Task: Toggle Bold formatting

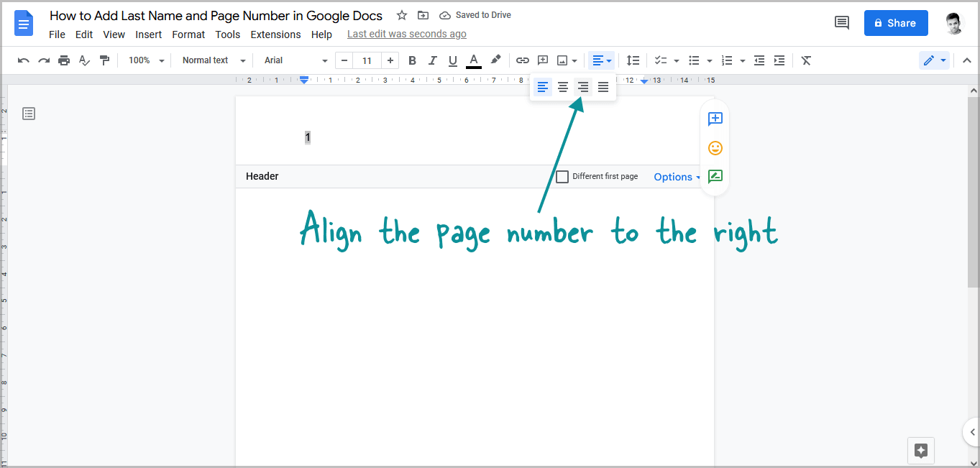Action: tap(412, 60)
